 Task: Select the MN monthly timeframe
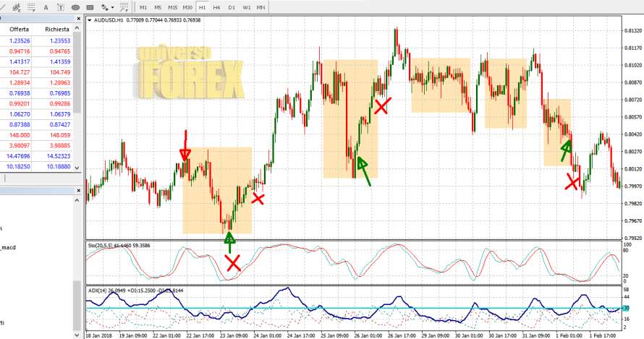(x=260, y=7)
